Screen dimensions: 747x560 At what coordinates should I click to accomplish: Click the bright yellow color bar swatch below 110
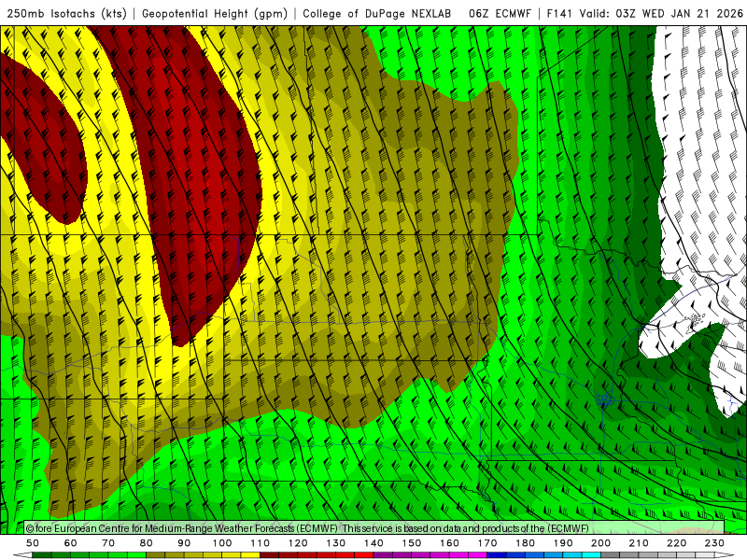250,555
